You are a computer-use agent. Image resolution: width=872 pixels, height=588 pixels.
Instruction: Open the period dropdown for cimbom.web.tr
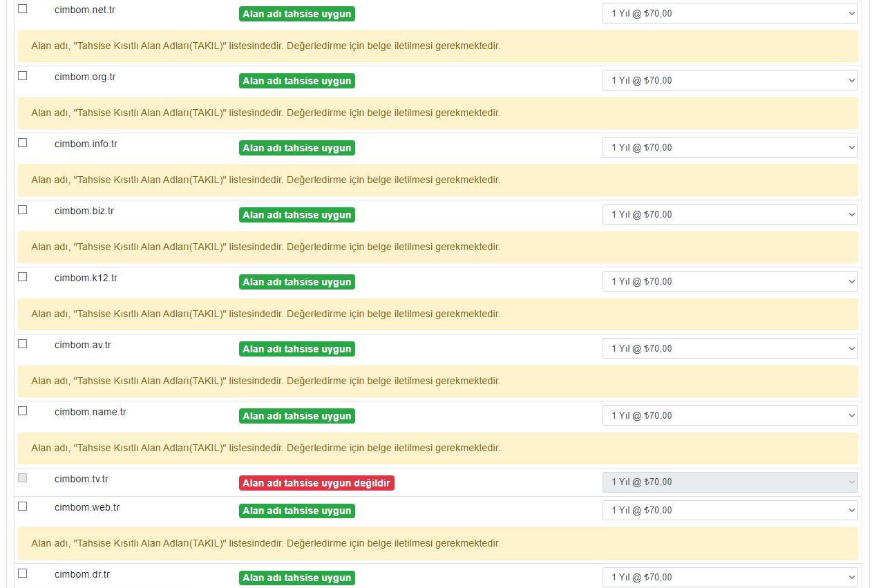click(730, 511)
